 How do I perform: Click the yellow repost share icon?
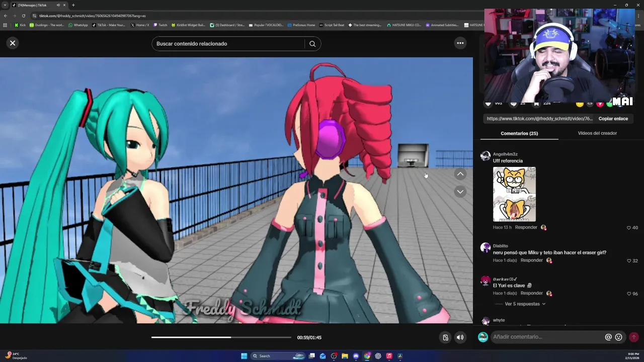click(x=580, y=104)
